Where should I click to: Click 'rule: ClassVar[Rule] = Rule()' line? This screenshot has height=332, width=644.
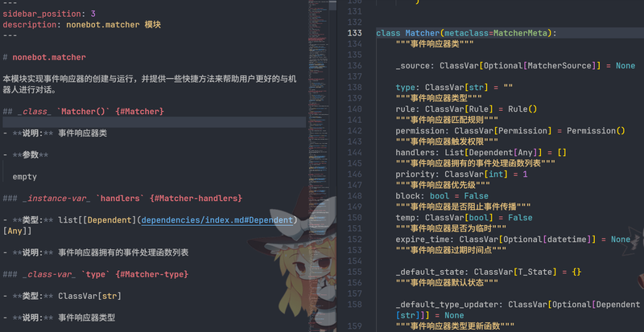click(x=466, y=109)
